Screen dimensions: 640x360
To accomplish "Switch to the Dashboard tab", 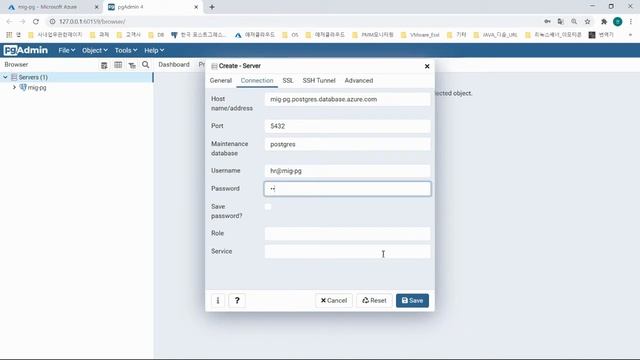I will (x=174, y=64).
